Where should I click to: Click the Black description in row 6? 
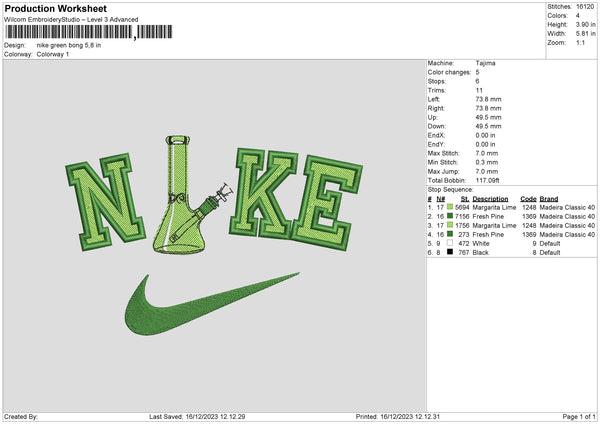click(x=481, y=253)
